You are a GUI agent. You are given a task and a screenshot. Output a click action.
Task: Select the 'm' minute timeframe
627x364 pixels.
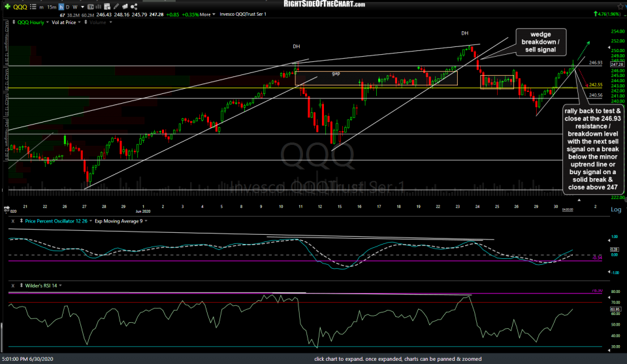click(41, 7)
